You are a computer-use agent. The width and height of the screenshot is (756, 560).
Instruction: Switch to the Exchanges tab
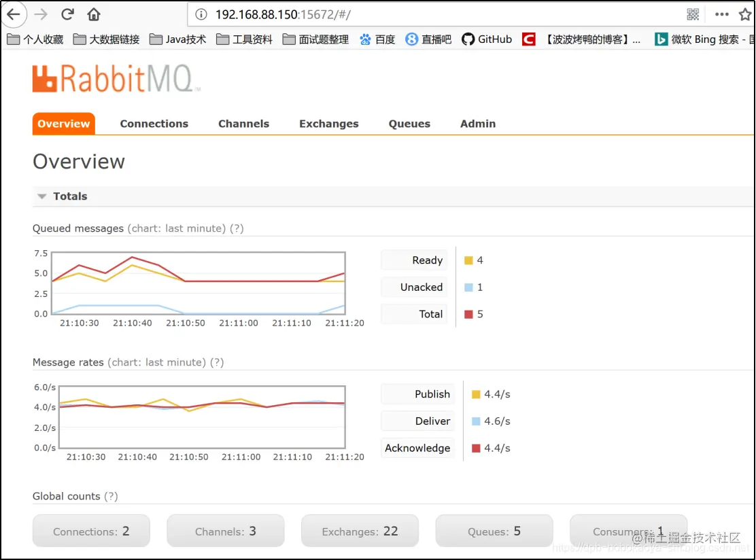[x=329, y=124]
